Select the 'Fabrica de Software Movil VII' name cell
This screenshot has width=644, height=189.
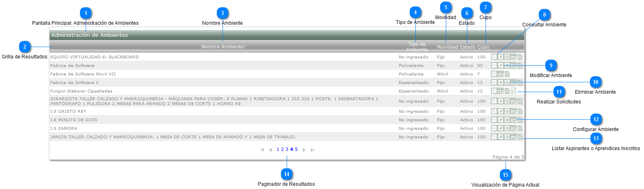(x=83, y=74)
